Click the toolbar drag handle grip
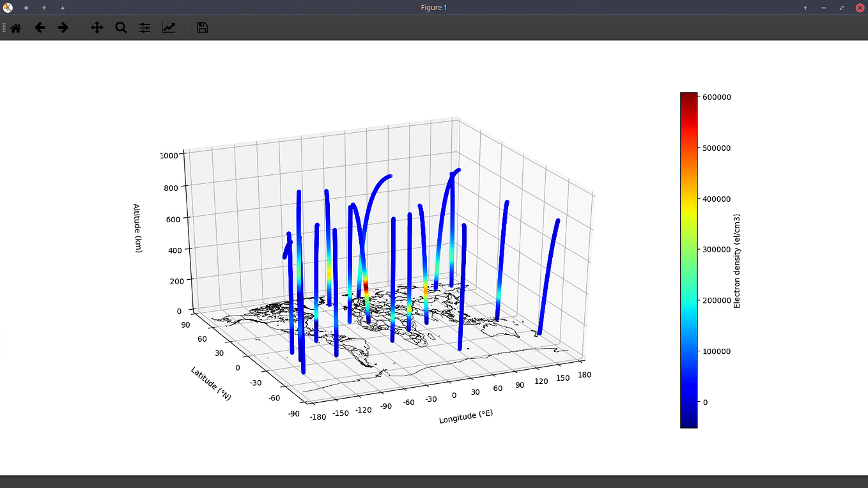The image size is (868, 488). (3, 27)
